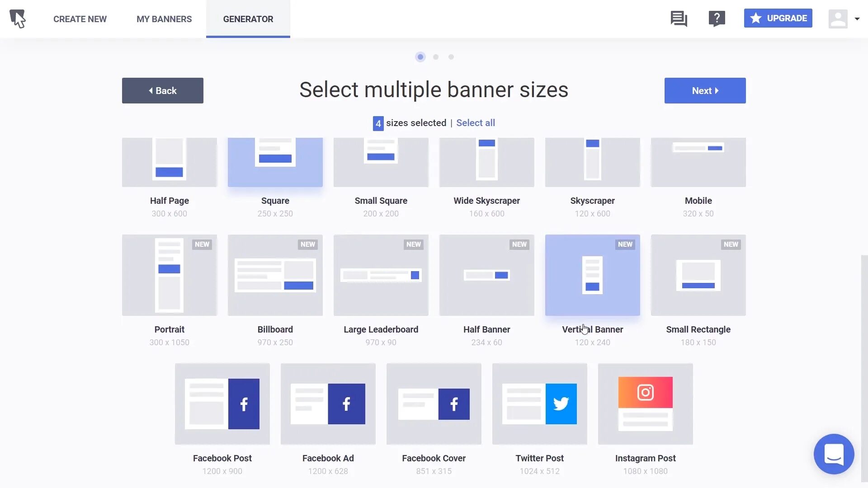Click the help question mark icon
This screenshot has height=488, width=868.
pyautogui.click(x=717, y=19)
